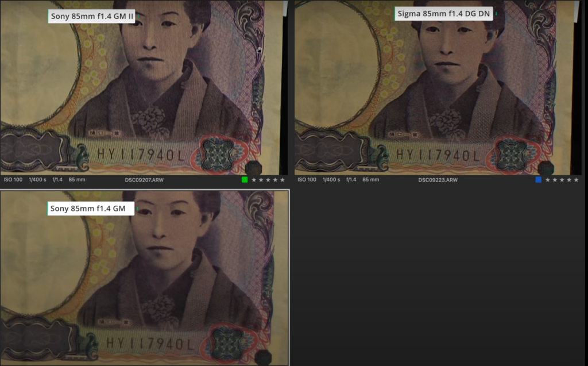Image resolution: width=588 pixels, height=366 pixels.
Task: Click the ISO 100 value for DSC09207.ARW
Action: [x=13, y=180]
